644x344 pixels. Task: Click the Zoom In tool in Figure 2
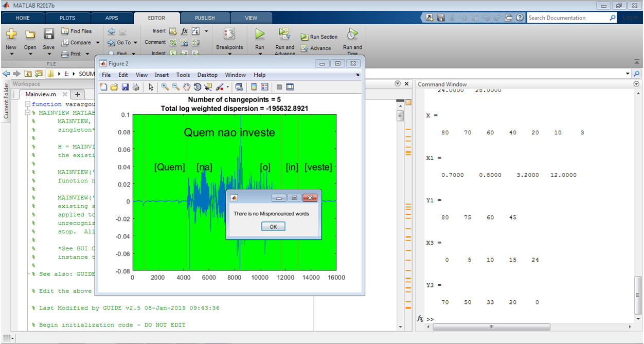165,87
